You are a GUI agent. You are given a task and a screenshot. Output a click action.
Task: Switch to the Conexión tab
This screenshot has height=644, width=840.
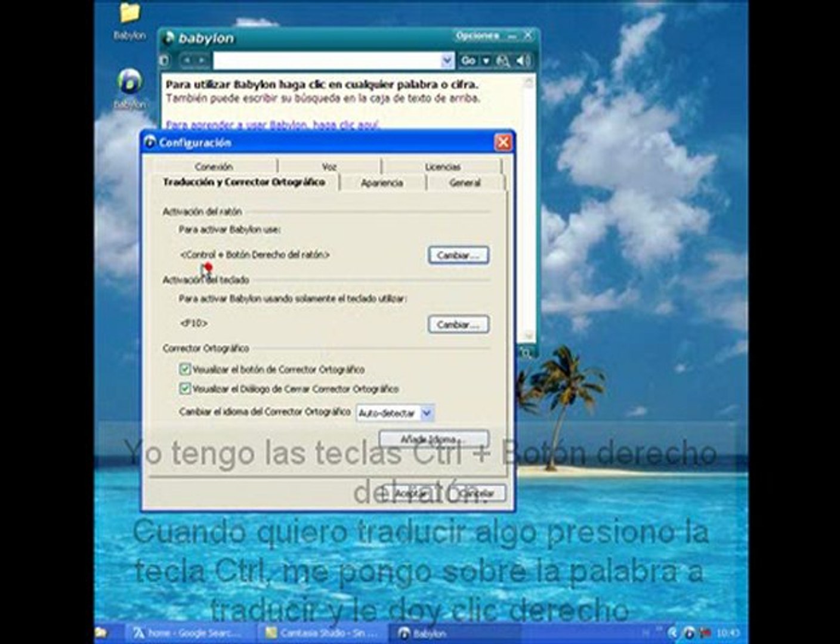(214, 166)
